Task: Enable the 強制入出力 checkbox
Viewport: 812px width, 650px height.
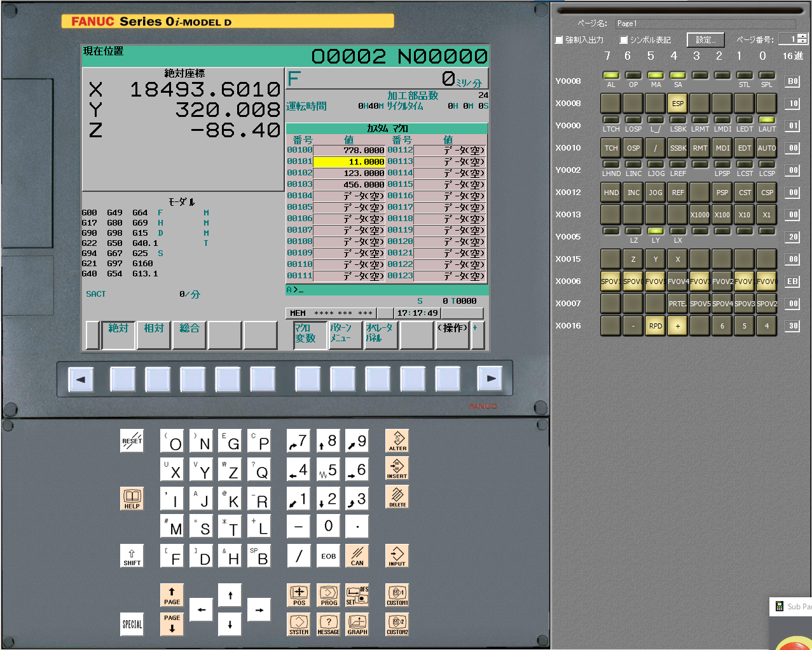Action: tap(559, 40)
